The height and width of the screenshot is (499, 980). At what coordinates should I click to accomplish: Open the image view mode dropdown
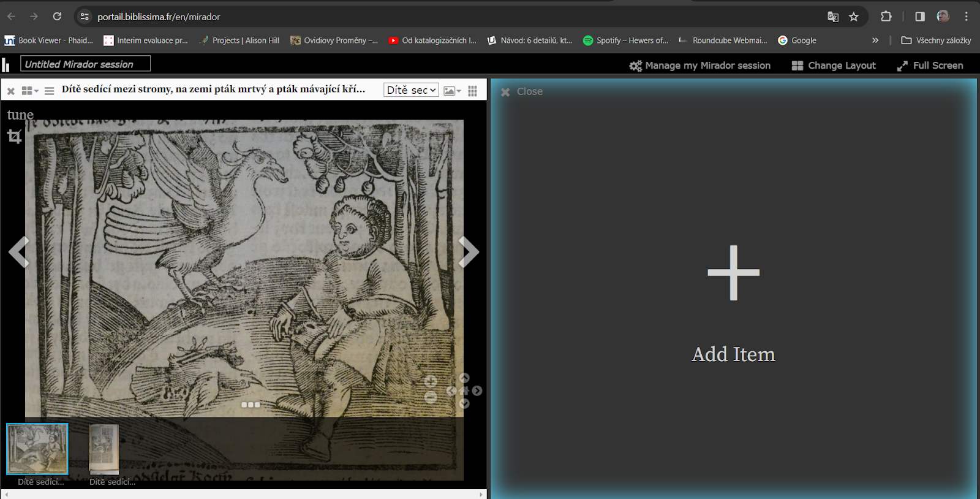click(x=453, y=91)
